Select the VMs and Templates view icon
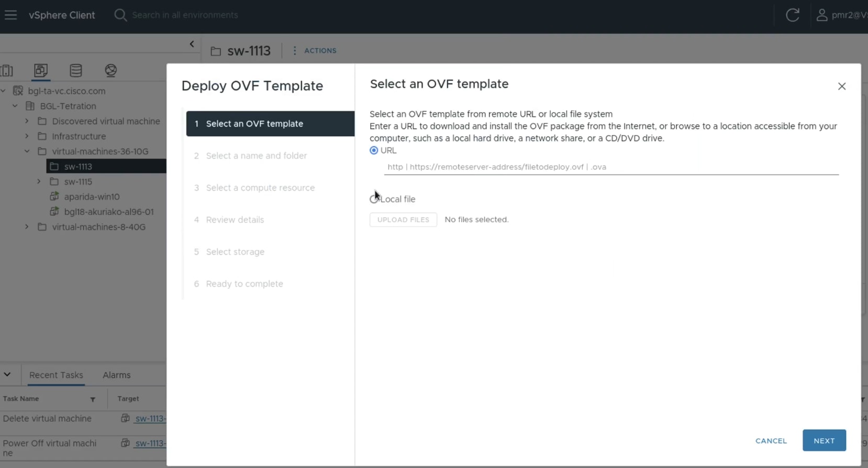 click(40, 71)
